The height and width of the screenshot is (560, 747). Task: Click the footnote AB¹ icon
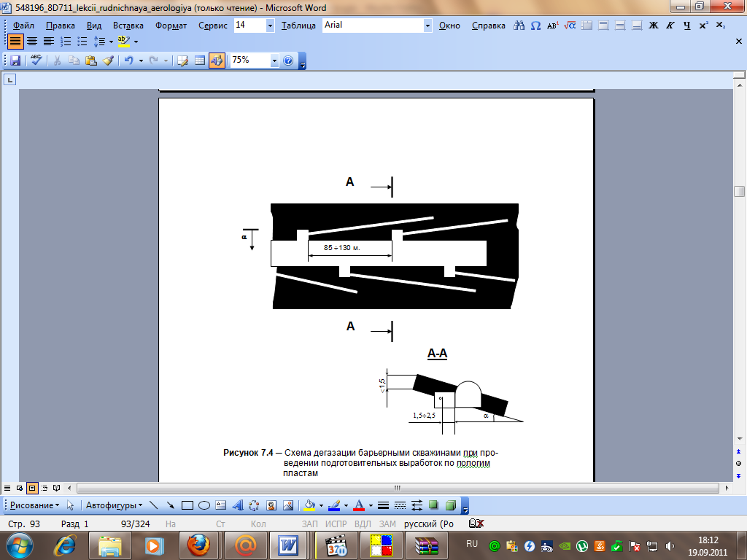point(553,26)
